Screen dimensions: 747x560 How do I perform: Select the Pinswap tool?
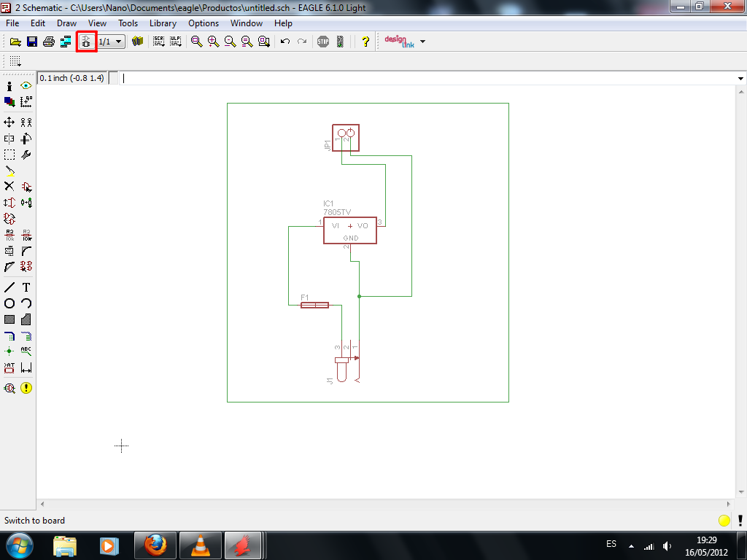(x=9, y=203)
